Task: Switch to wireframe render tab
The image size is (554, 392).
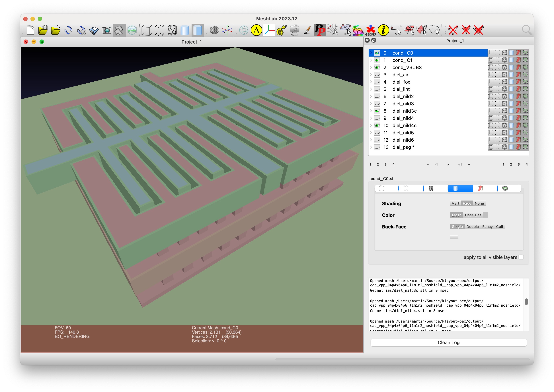Action: (436, 188)
